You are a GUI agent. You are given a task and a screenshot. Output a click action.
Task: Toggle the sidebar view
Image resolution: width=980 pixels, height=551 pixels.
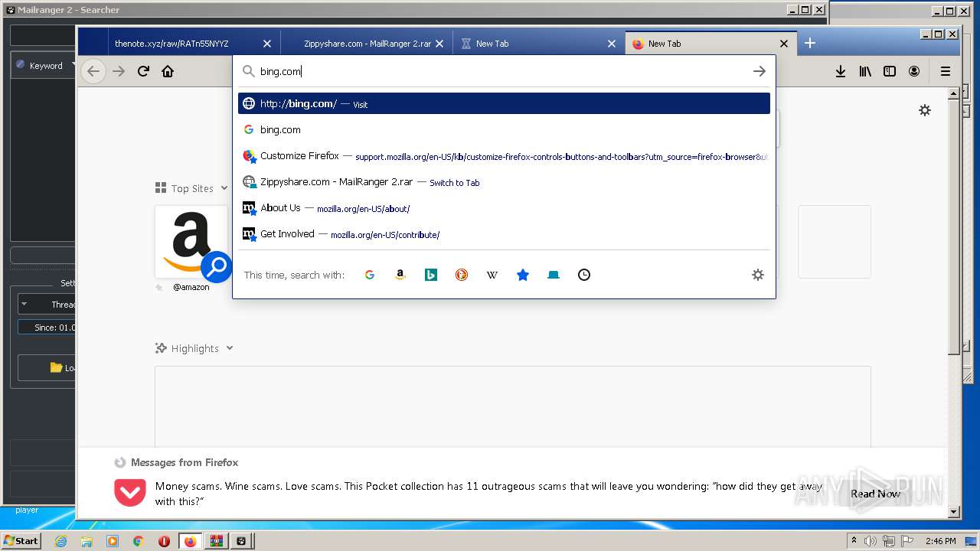point(890,71)
